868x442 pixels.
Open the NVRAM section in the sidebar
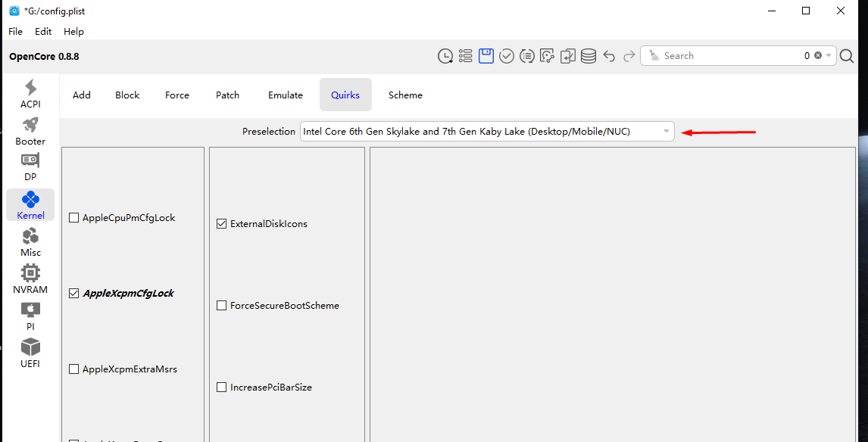point(30,279)
